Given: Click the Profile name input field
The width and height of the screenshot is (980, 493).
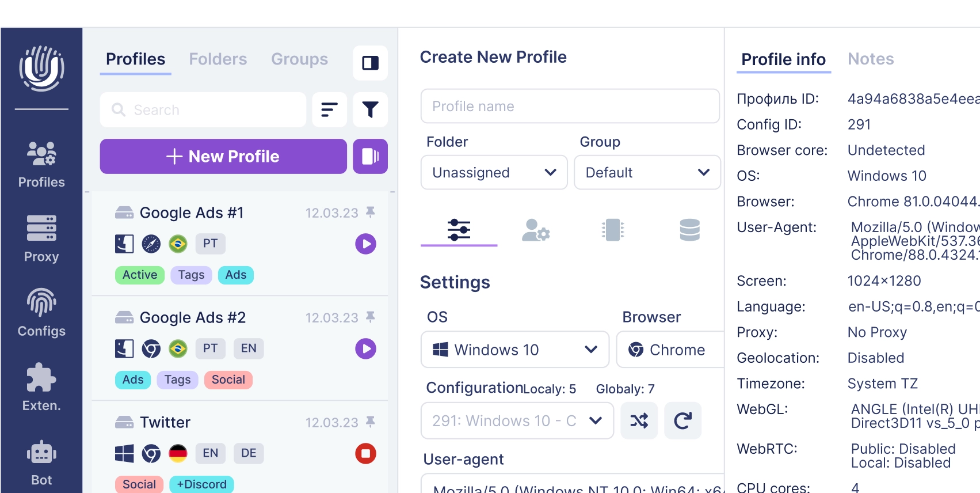Looking at the screenshot, I should (570, 106).
